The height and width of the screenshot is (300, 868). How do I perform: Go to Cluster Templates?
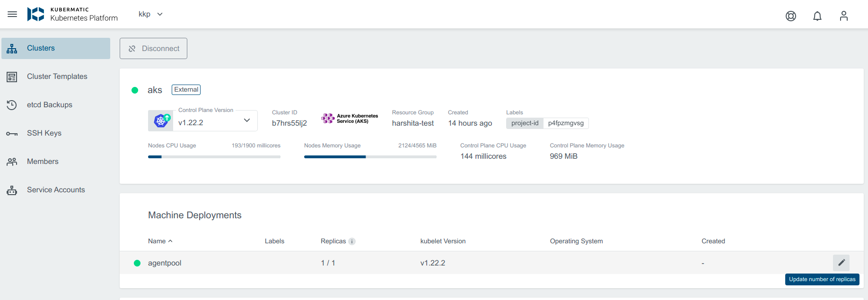pos(57,77)
